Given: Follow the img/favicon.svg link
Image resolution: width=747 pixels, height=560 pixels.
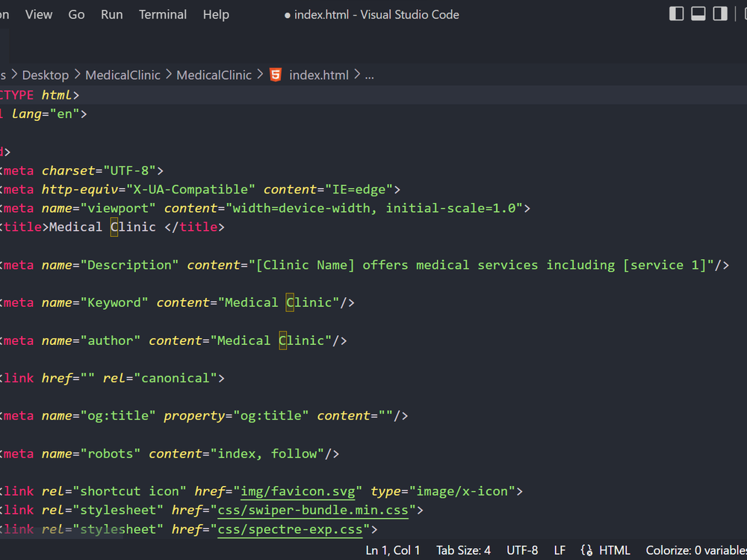Looking at the screenshot, I should pyautogui.click(x=301, y=491).
